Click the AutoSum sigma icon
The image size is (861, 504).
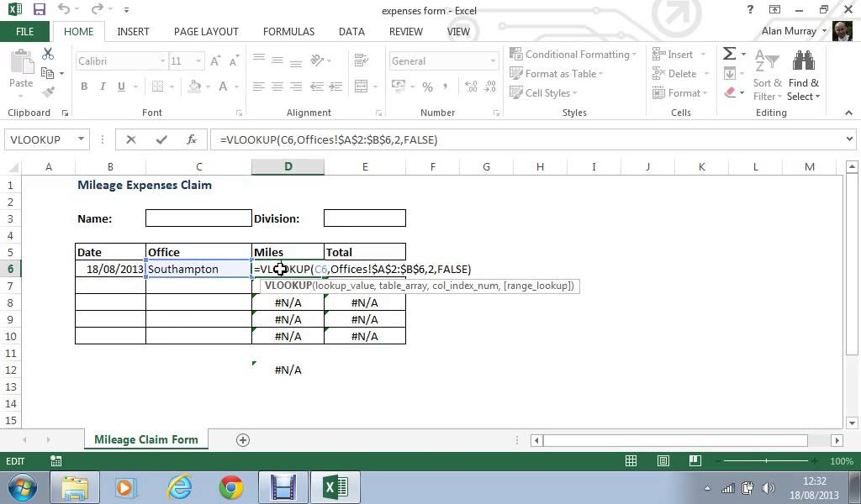[729, 54]
